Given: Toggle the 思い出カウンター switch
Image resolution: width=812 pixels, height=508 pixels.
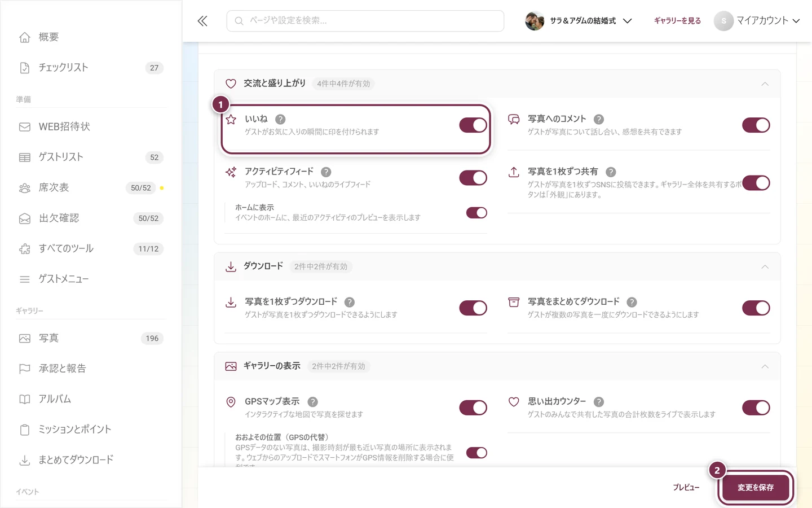Looking at the screenshot, I should pyautogui.click(x=756, y=408).
